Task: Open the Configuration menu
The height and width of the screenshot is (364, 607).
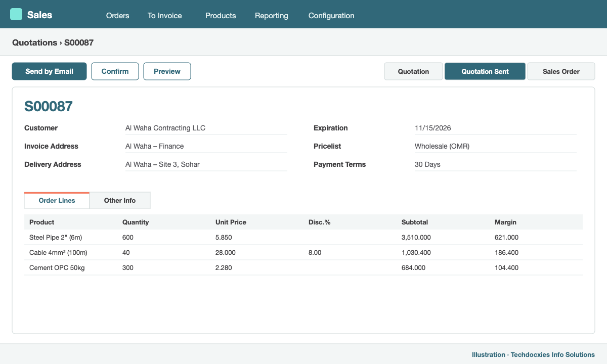Action: pos(331,16)
